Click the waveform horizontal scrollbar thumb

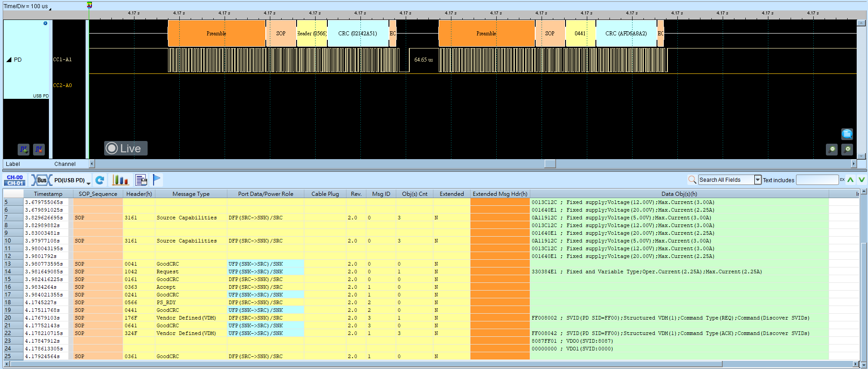point(550,164)
